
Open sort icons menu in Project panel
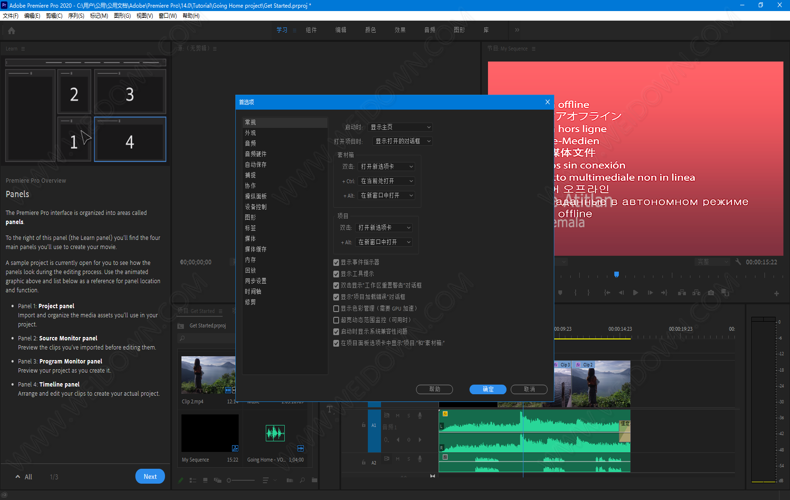point(267,481)
